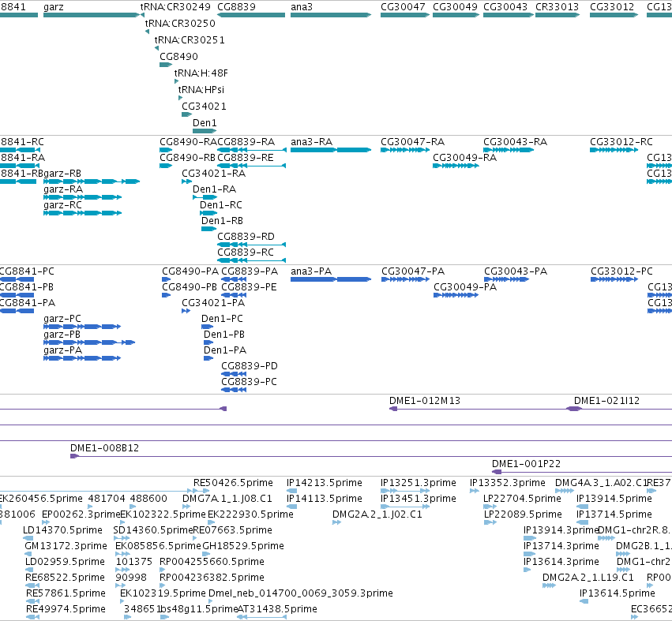Viewport: 672px width, 621px height.
Task: Open the CG33012-RC transcript label
Action: pyautogui.click(x=621, y=142)
